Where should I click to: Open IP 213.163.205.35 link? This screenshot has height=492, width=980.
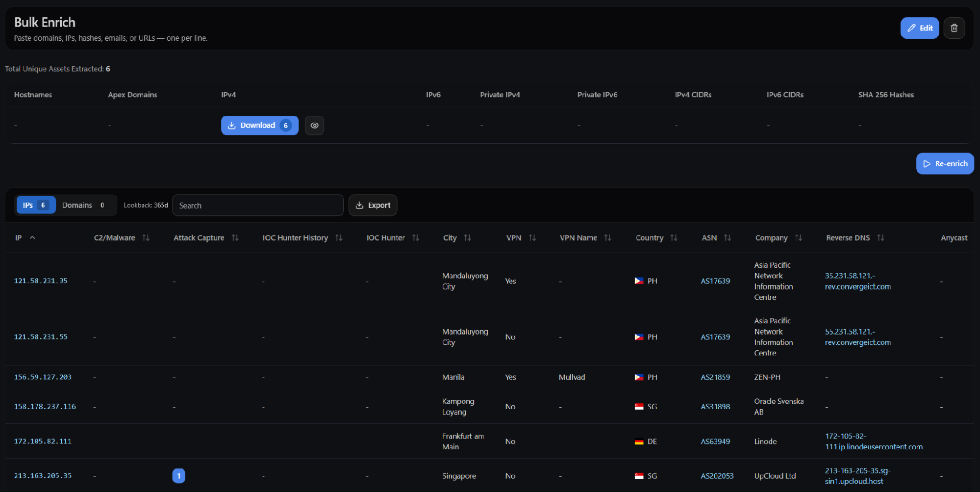(43, 476)
